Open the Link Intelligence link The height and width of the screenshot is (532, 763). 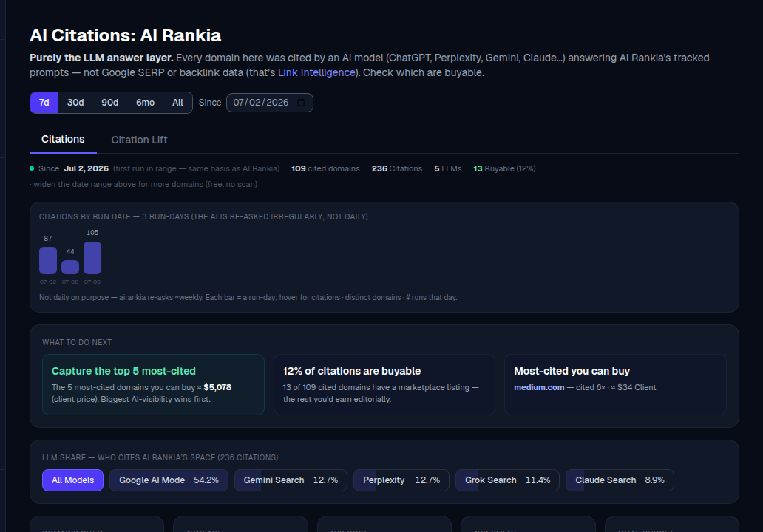tap(316, 72)
